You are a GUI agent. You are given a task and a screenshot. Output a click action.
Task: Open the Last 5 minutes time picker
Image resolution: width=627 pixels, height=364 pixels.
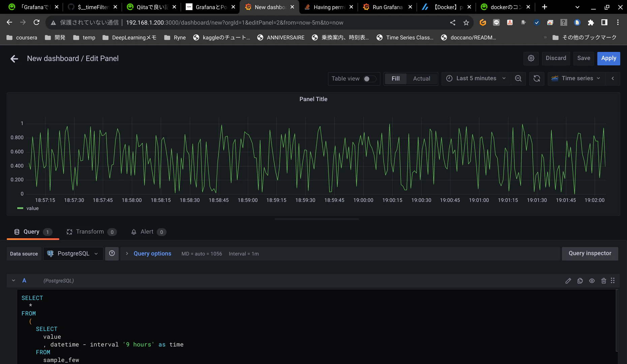pyautogui.click(x=476, y=79)
